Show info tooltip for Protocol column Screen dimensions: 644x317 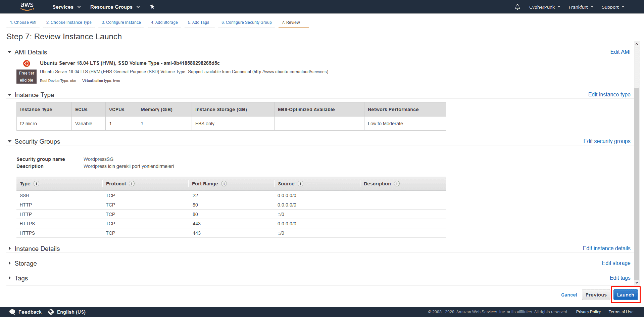132,184
